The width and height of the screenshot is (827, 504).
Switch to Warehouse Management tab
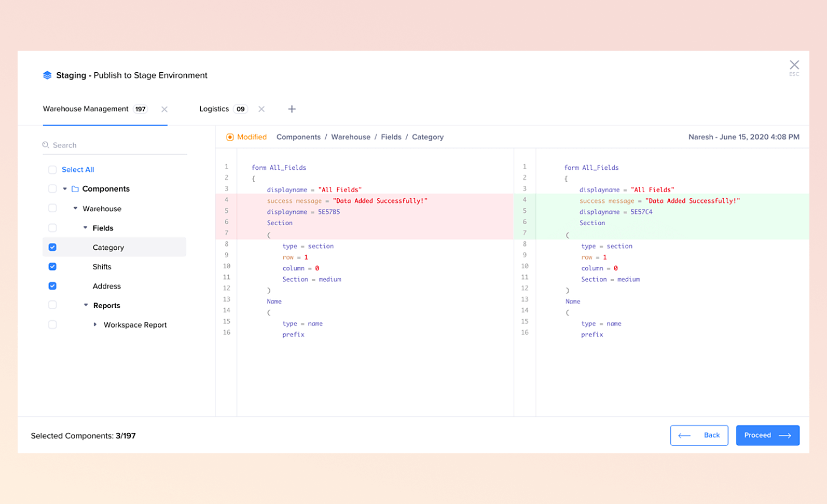[x=86, y=109]
